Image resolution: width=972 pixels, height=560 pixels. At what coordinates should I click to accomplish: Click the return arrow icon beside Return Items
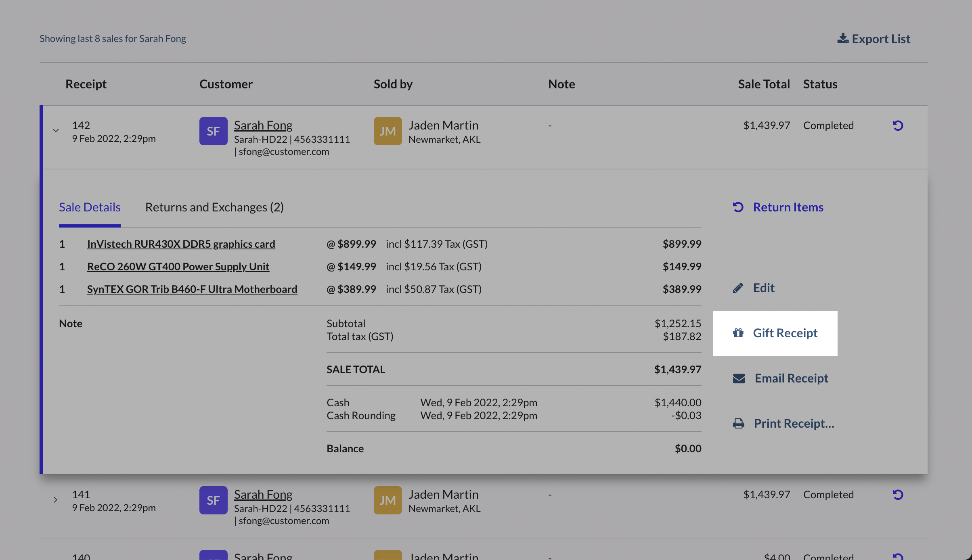tap(738, 207)
